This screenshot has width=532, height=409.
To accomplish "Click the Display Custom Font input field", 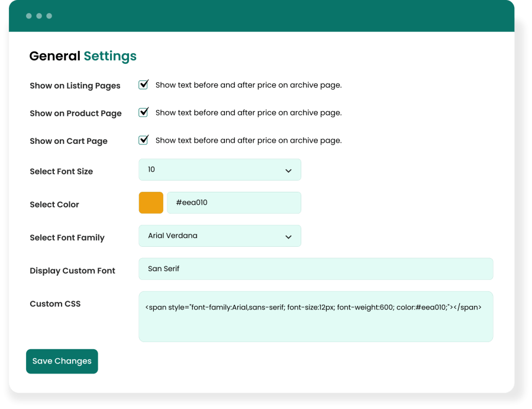I will tap(316, 269).
